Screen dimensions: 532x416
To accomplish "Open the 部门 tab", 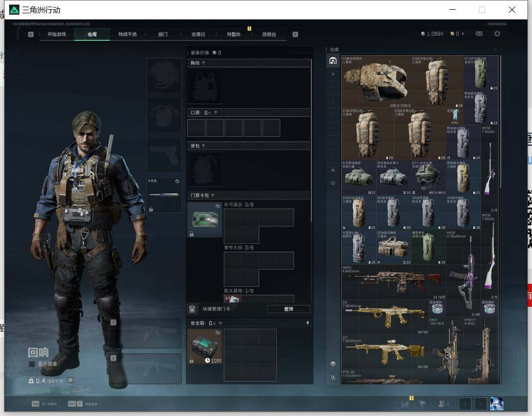I will coord(163,34).
